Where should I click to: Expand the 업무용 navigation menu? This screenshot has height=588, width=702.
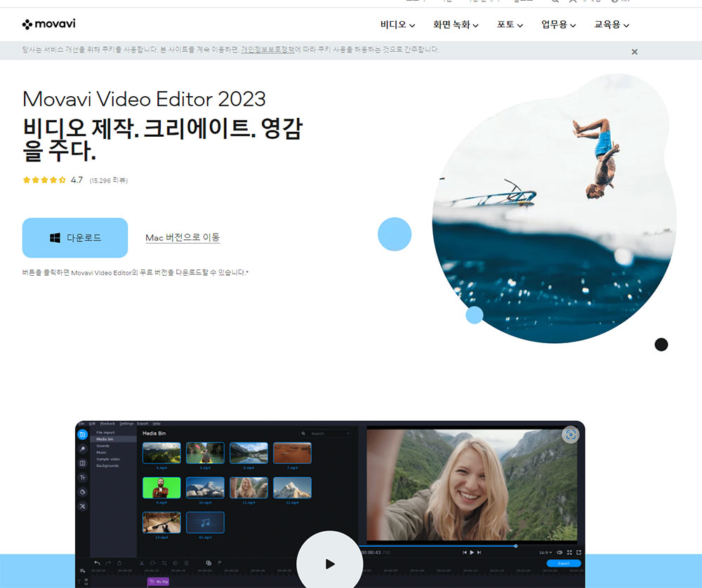tap(558, 25)
